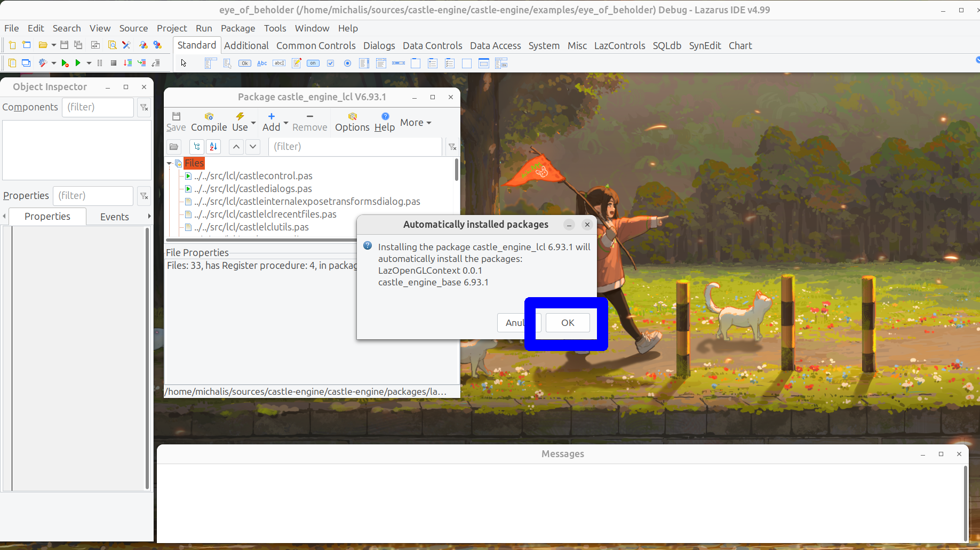Clear the Components filter funnel icon
980x550 pixels.
[x=144, y=107]
